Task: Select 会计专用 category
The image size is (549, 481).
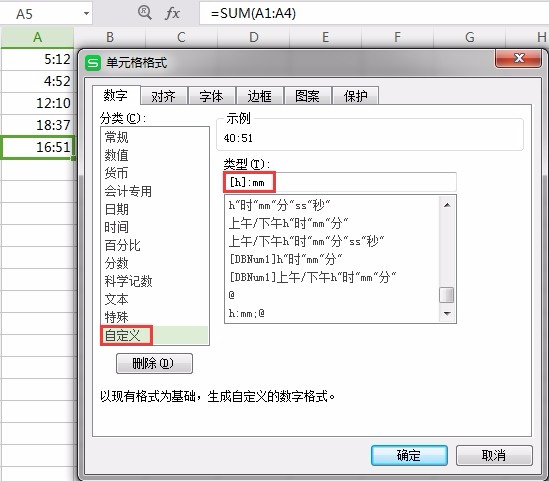Action: [154, 191]
